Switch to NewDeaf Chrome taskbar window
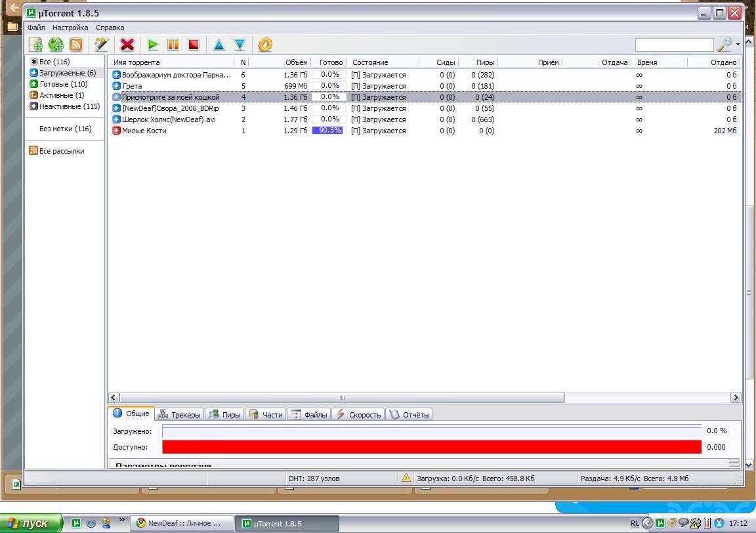This screenshot has width=756, height=533. click(182, 523)
